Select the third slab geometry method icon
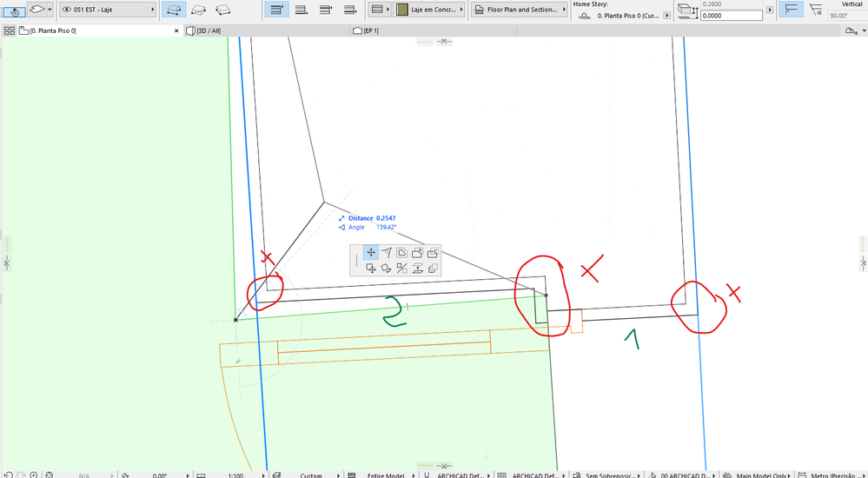Screen dimensions: 868x478 (223, 10)
